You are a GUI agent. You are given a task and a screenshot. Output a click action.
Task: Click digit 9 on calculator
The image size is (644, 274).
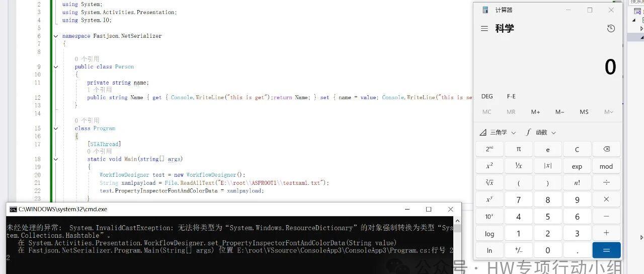577,200
